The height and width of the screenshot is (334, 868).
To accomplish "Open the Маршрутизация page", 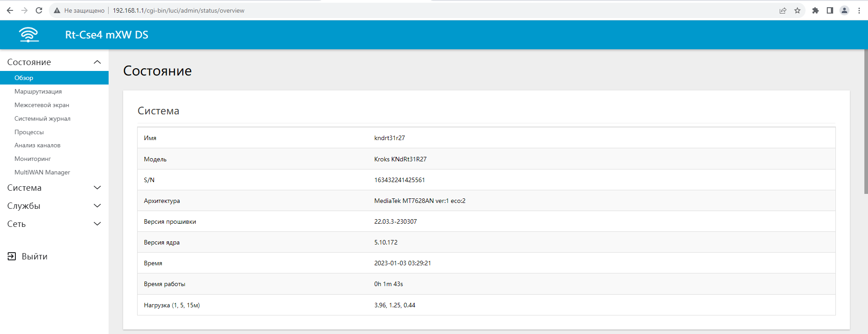I will pos(38,91).
